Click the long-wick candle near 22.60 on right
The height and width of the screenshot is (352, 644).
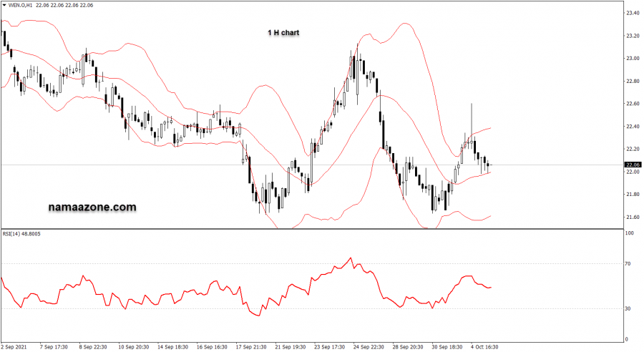(x=472, y=122)
